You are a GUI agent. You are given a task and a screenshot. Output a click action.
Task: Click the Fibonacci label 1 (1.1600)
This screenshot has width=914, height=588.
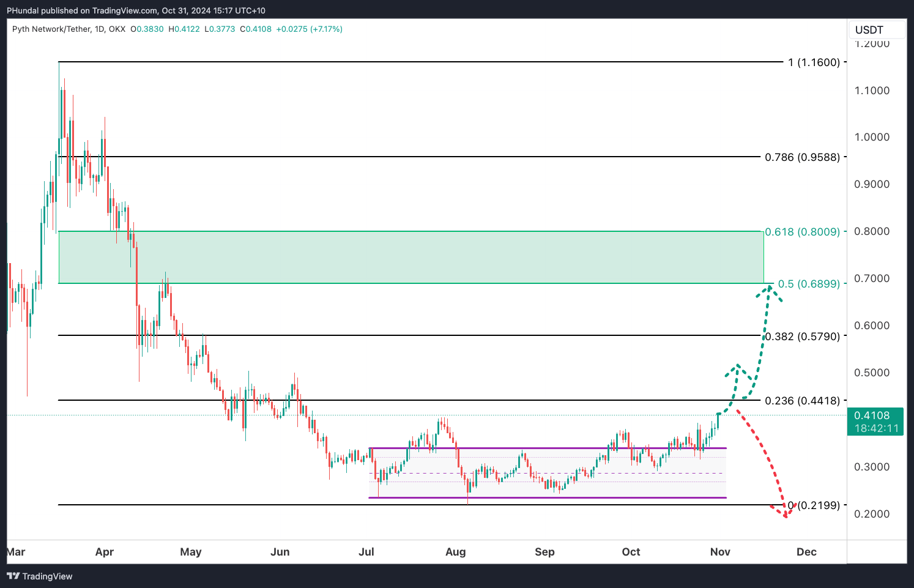[x=814, y=62]
